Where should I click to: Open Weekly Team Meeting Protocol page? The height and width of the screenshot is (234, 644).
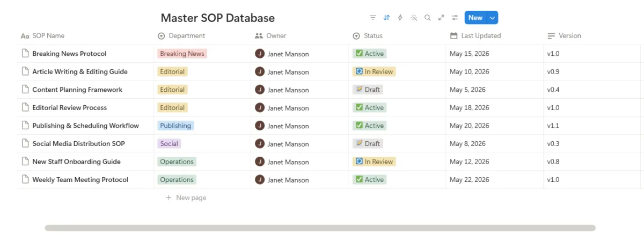click(x=80, y=179)
